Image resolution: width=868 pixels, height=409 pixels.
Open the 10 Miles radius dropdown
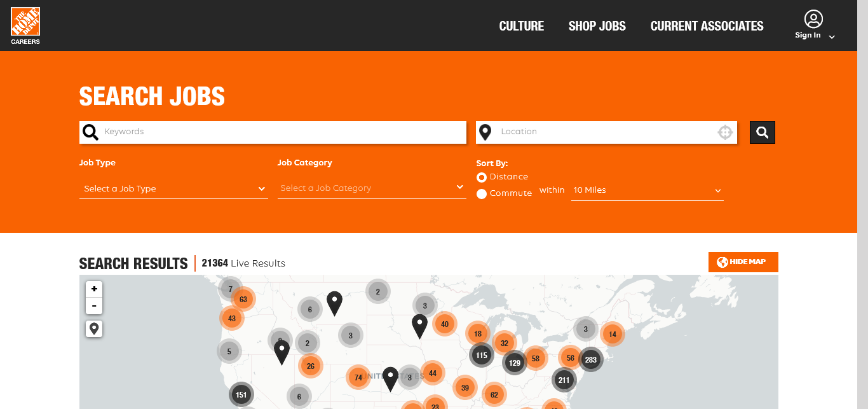pyautogui.click(x=647, y=190)
